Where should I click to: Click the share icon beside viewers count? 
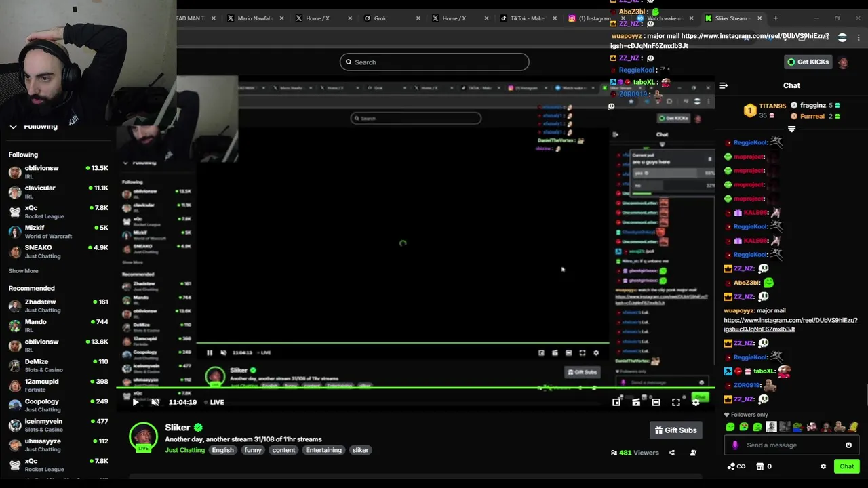pyautogui.click(x=671, y=453)
